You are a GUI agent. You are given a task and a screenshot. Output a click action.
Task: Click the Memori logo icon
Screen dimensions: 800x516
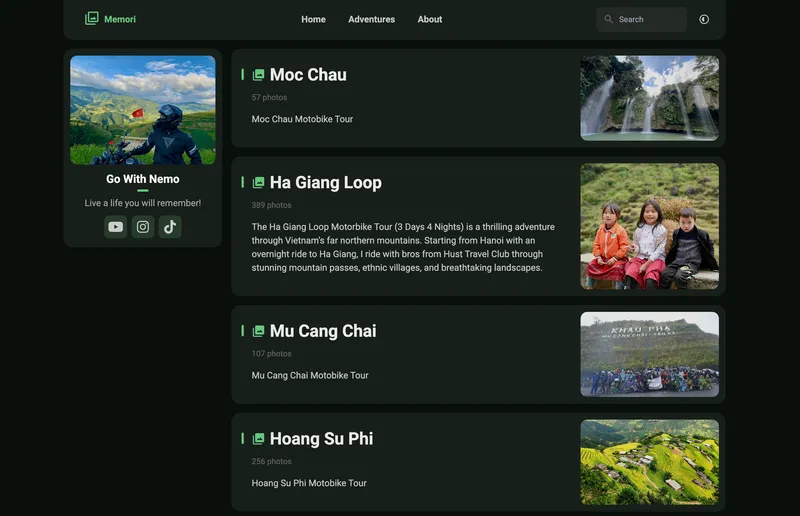click(92, 19)
